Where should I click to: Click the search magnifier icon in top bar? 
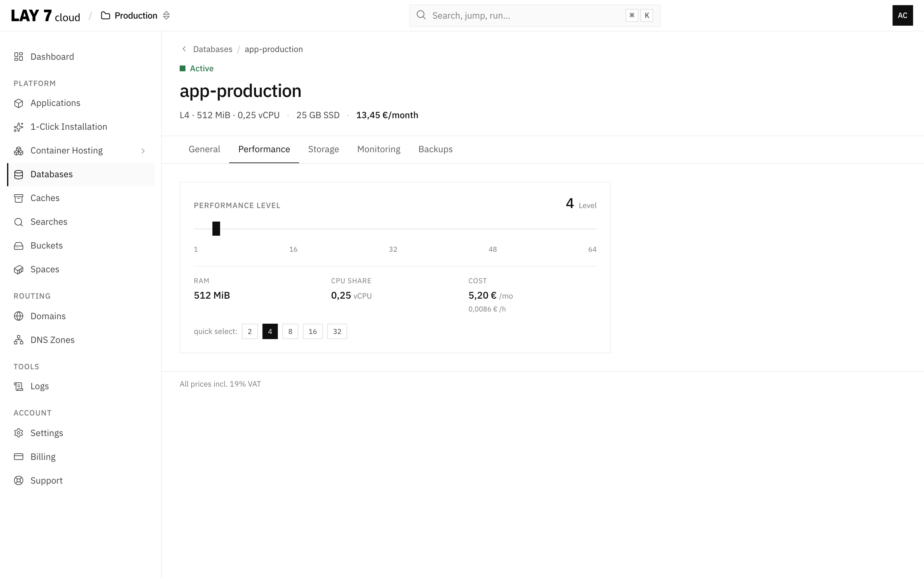421,15
